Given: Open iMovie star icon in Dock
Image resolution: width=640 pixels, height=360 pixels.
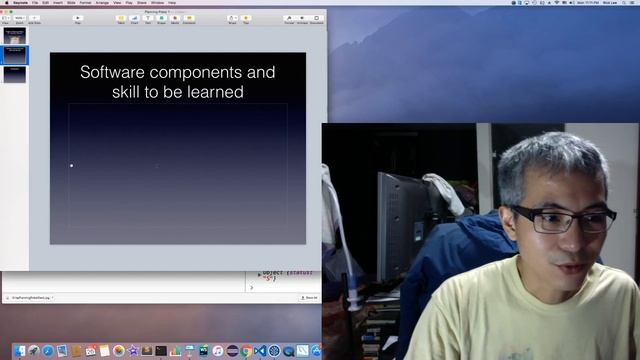Looking at the screenshot, I should [133, 351].
